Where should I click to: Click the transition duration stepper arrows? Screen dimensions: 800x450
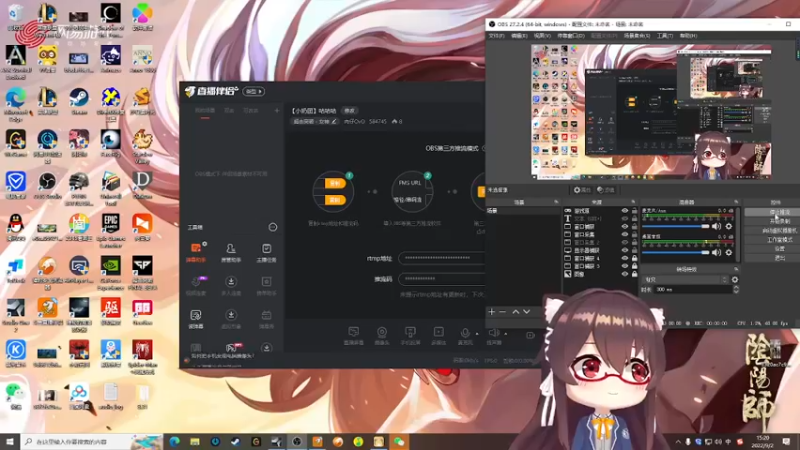(x=736, y=289)
